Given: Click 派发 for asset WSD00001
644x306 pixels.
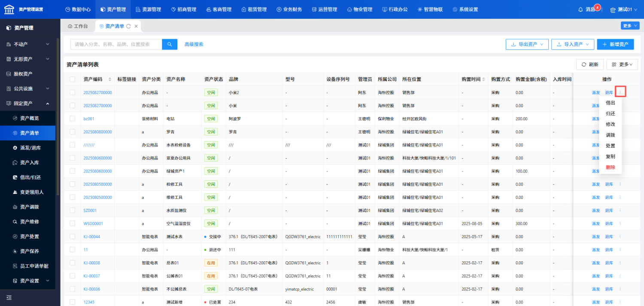Looking at the screenshot, I should 596,223.
